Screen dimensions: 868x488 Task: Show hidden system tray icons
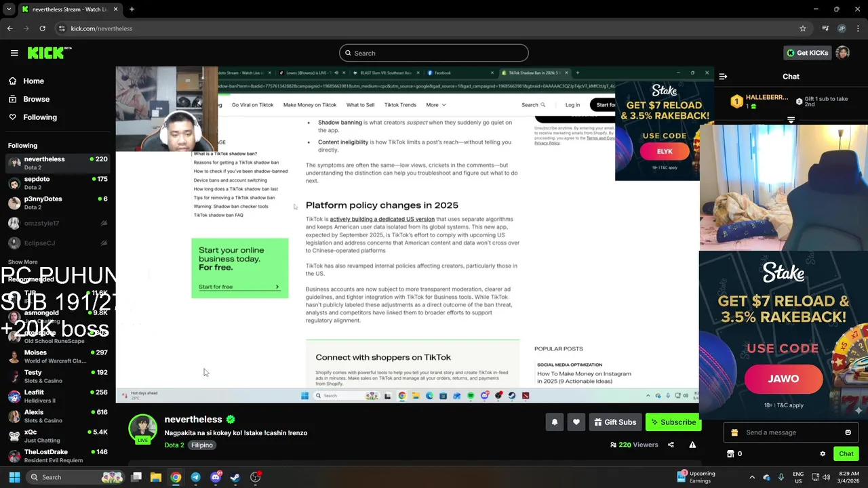(752, 477)
